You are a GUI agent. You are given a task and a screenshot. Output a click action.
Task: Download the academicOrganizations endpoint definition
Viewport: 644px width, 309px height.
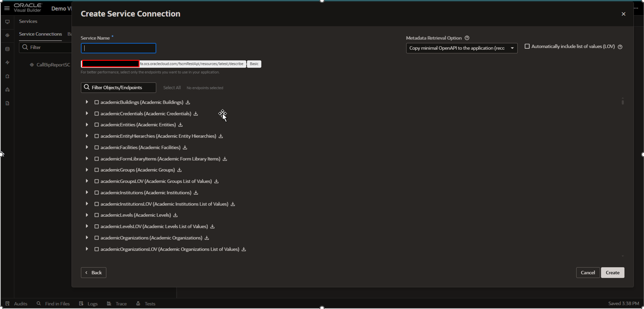point(207,238)
